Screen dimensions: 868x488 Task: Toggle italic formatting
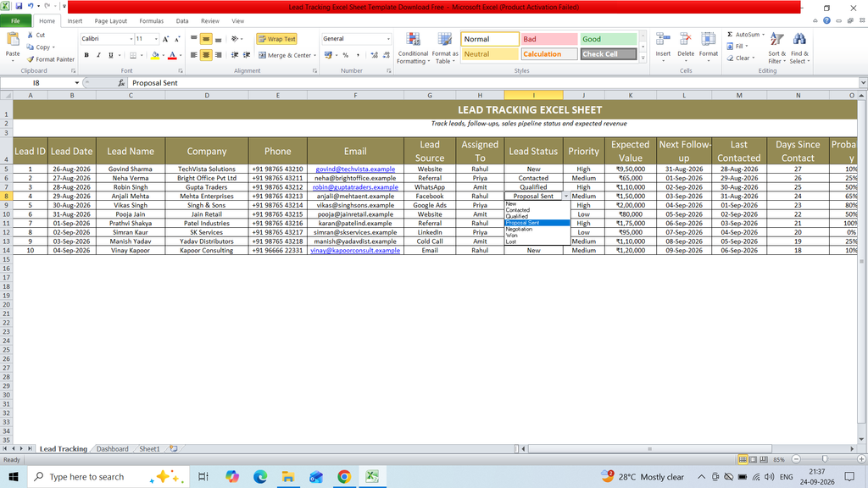point(98,55)
